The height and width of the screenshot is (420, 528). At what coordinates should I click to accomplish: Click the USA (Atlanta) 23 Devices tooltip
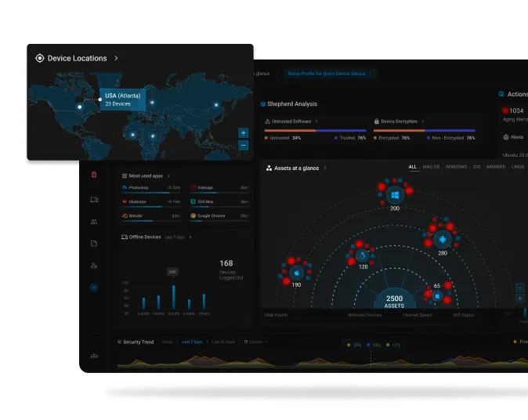pos(123,100)
